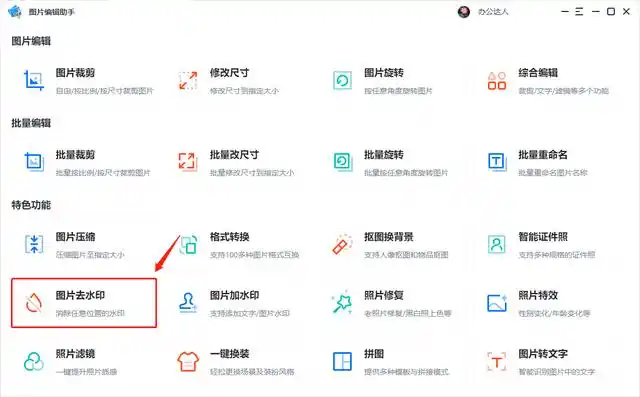Click the 图片编辑助手 app logo

[x=15, y=11]
